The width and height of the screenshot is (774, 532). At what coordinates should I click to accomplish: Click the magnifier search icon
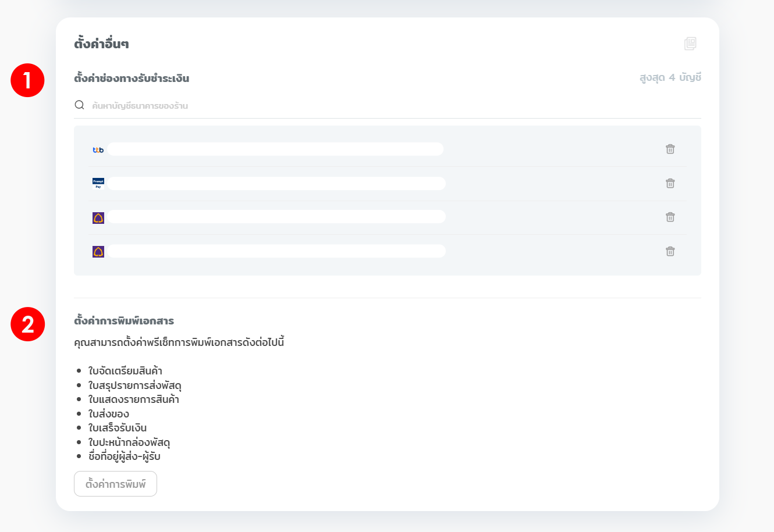(80, 105)
